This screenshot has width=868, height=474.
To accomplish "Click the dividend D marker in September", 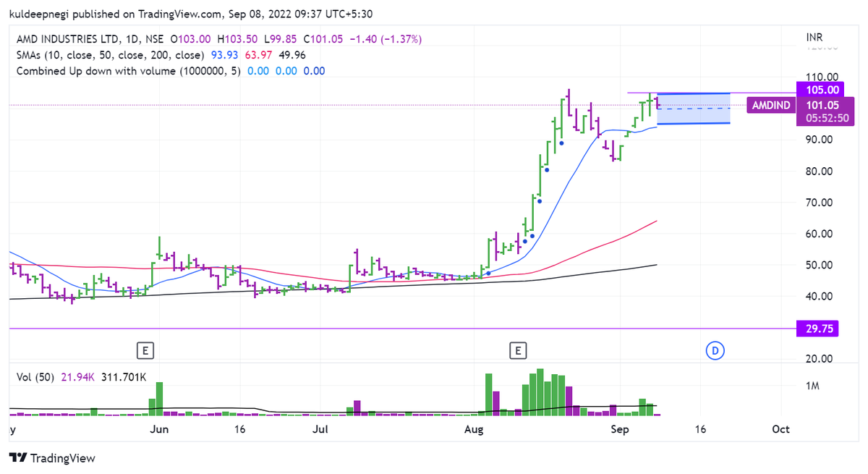I will [x=715, y=351].
